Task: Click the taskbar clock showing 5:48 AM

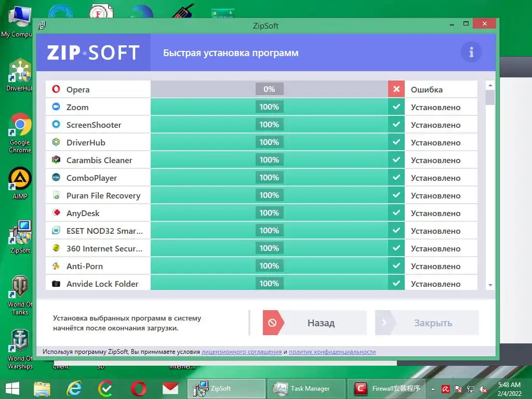Action: (x=509, y=389)
